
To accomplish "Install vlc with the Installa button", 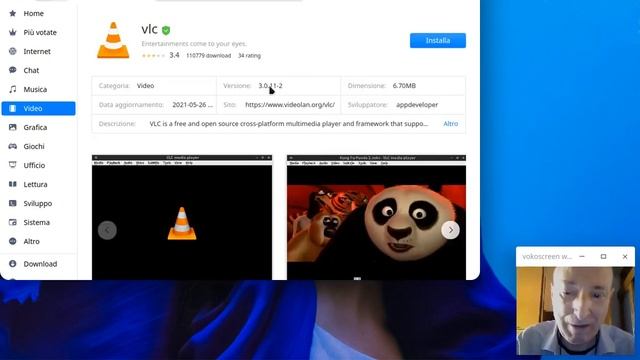I will coord(438,40).
